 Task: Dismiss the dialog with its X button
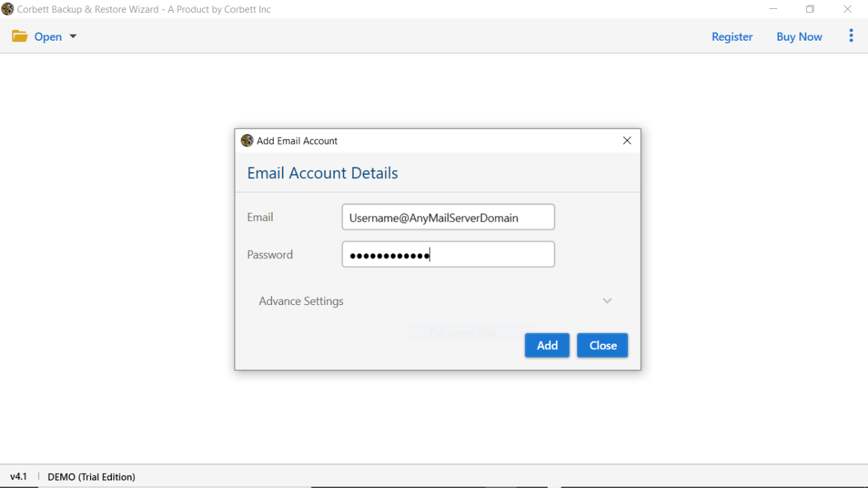[627, 140]
